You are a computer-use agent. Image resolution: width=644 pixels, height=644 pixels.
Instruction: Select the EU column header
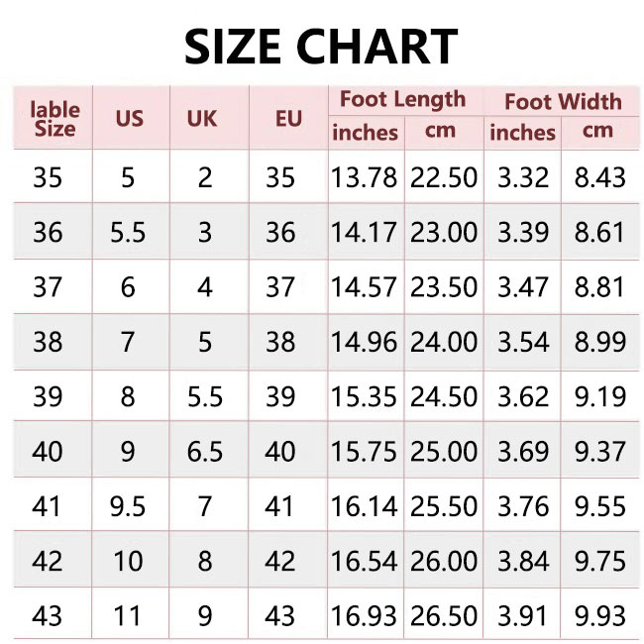tap(288, 119)
